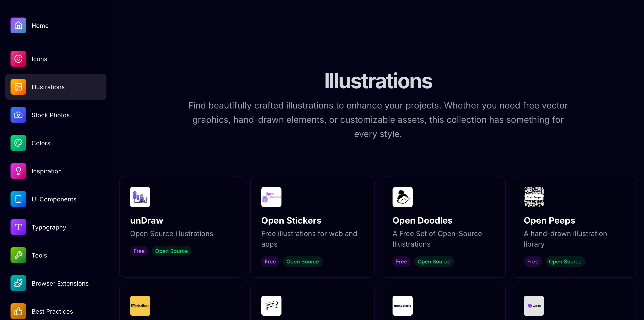644x320 pixels.
Task: Select Illustrations in the sidebar
Action: point(48,87)
